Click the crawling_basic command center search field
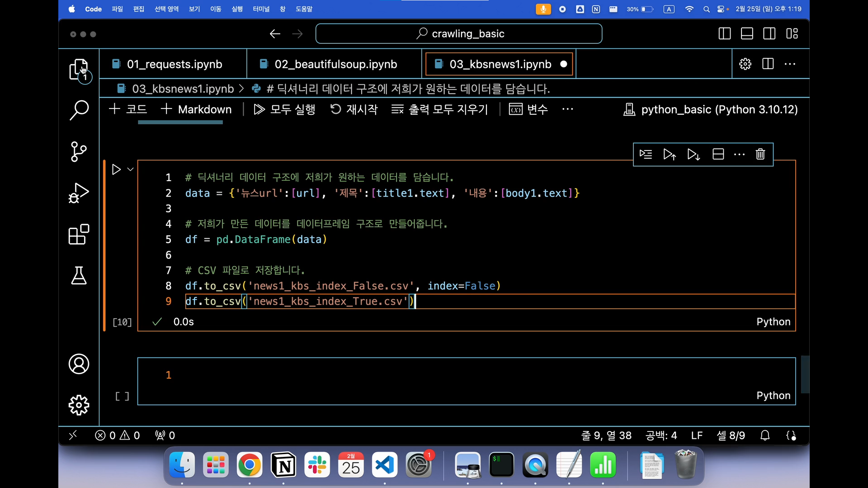This screenshot has height=488, width=868. tap(458, 34)
